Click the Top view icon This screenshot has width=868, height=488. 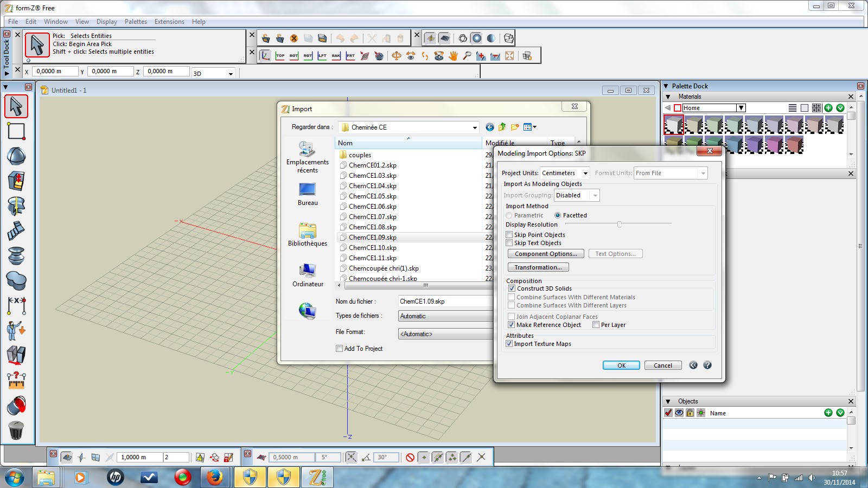pos(280,56)
